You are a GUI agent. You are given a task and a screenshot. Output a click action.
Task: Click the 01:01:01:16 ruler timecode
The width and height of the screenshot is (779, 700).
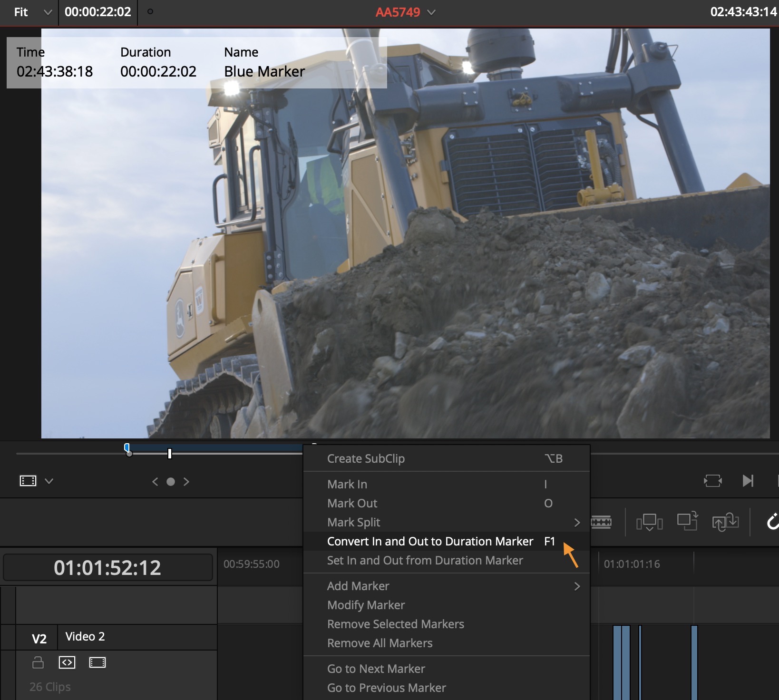point(632,564)
